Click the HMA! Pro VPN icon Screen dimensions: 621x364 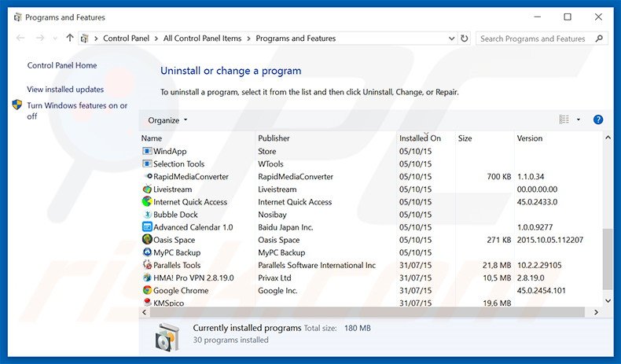coord(147,278)
